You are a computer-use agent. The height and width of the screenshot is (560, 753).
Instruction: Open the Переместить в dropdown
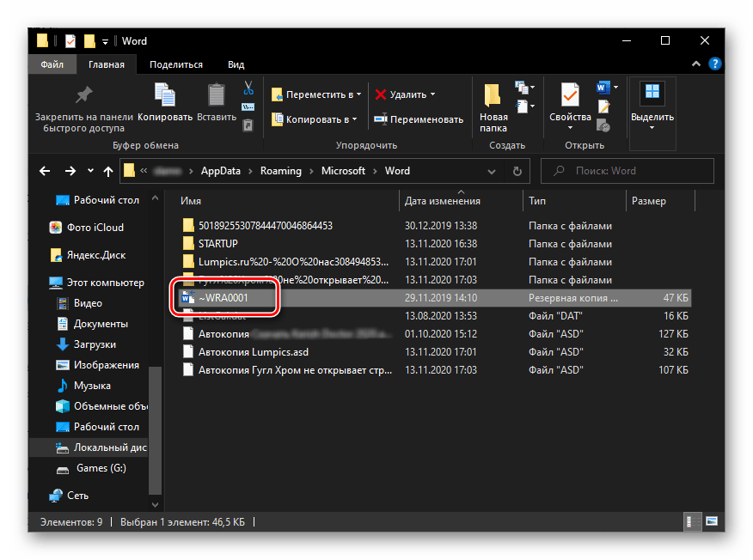pyautogui.click(x=315, y=94)
